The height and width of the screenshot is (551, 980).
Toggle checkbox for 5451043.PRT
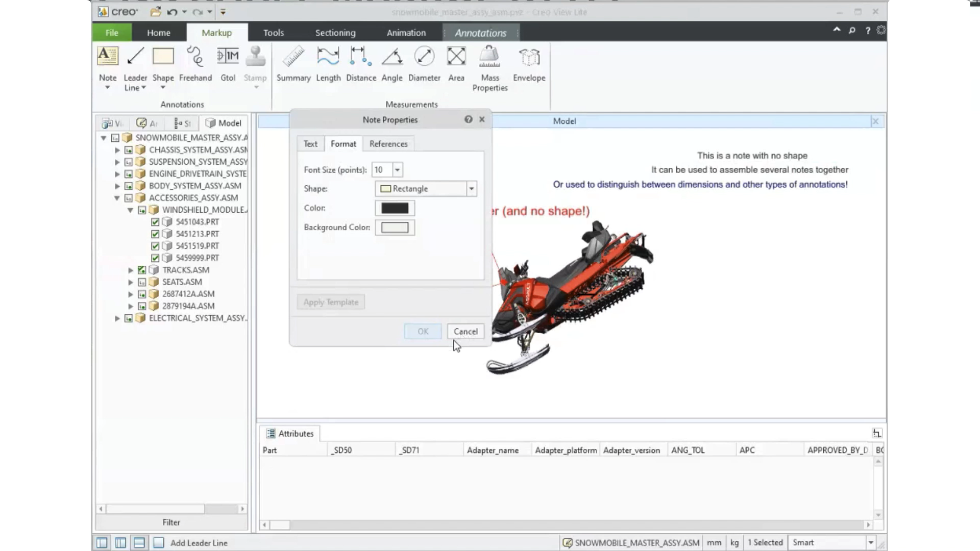pos(155,222)
